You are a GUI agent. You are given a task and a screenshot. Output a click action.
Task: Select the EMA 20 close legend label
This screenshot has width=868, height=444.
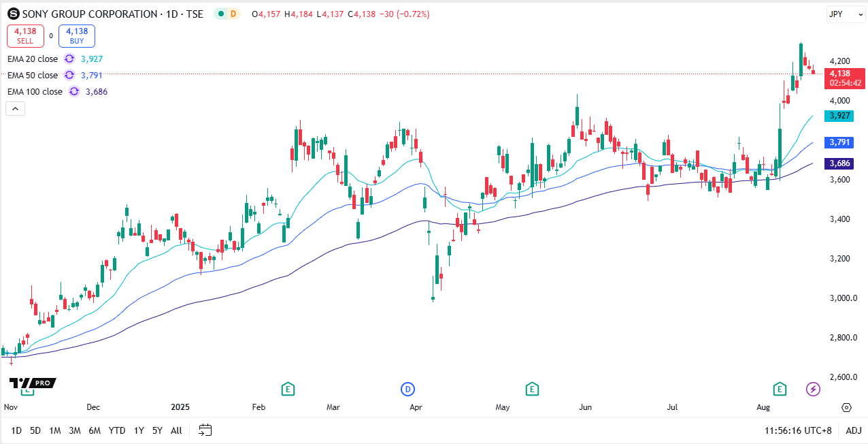(x=33, y=59)
